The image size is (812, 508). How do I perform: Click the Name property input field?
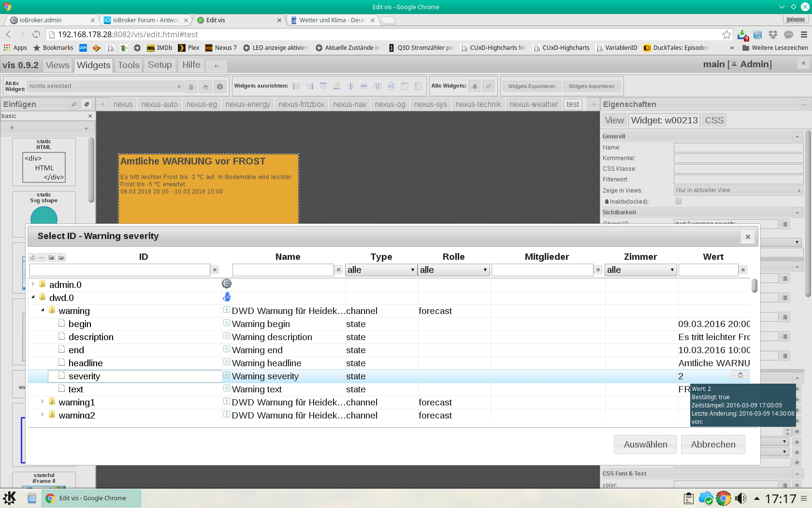[x=739, y=148]
